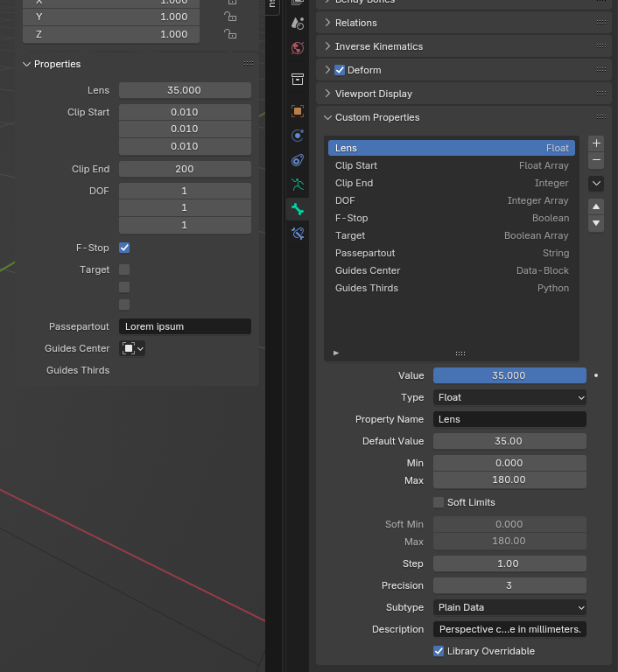Grab the Inverse Kinematics panel drag handle
Image resolution: width=618 pixels, height=672 pixels.
601,46
